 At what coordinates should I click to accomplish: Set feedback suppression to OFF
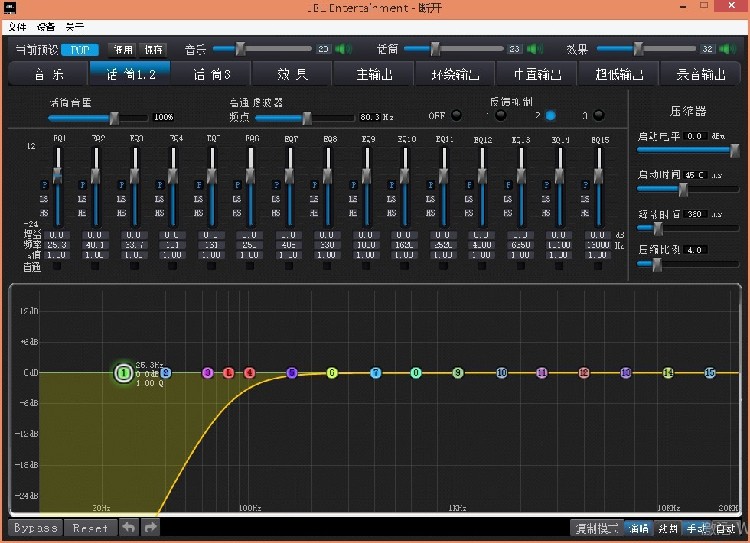click(456, 115)
